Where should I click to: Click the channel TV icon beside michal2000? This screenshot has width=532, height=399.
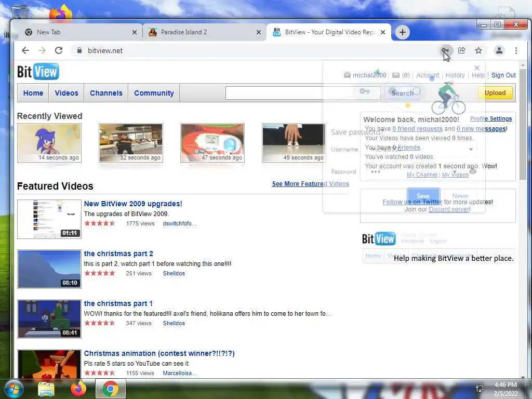(x=347, y=75)
